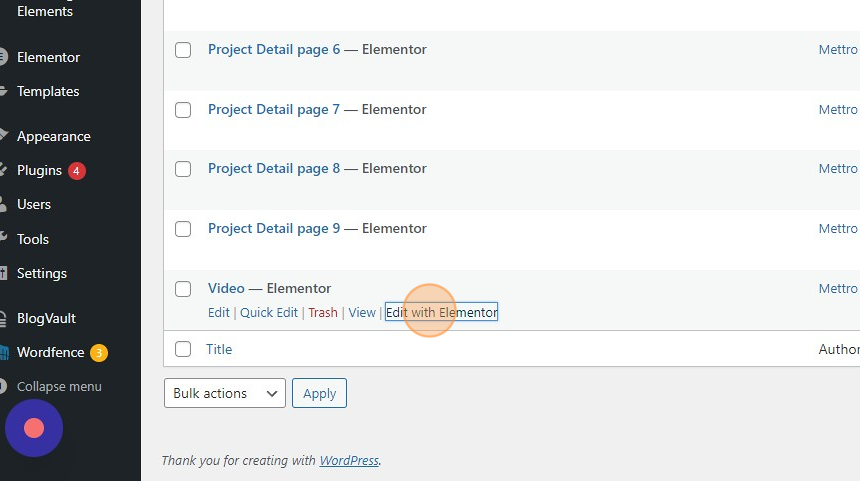Open the Settings menu item
Viewport: 860px width, 481px height.
42,273
